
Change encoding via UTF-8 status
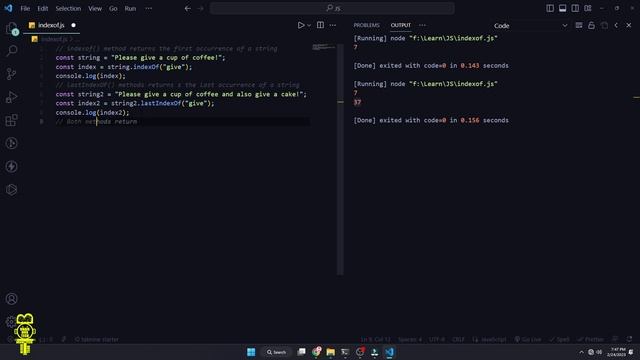[437, 340]
